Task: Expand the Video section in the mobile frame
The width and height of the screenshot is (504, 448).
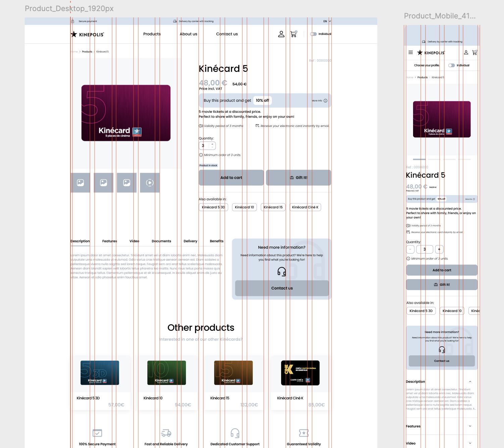Action: (470, 443)
